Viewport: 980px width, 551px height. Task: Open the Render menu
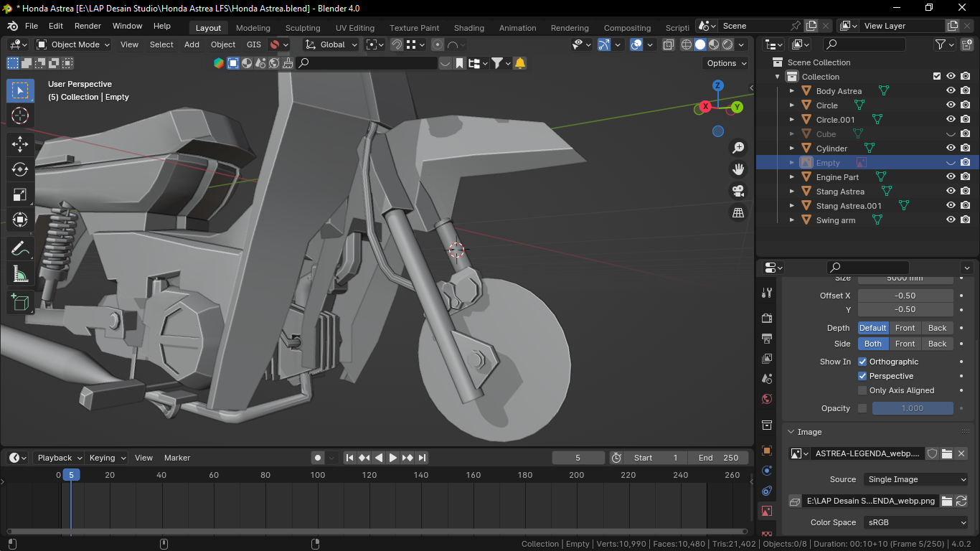click(88, 26)
